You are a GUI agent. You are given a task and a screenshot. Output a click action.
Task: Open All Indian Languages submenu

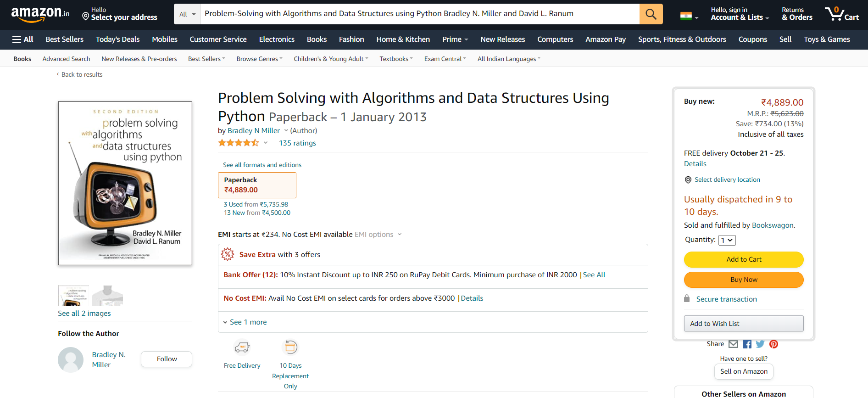tap(509, 59)
